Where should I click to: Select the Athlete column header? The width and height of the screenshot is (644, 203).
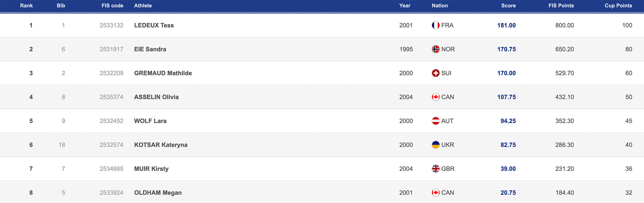pos(143,5)
